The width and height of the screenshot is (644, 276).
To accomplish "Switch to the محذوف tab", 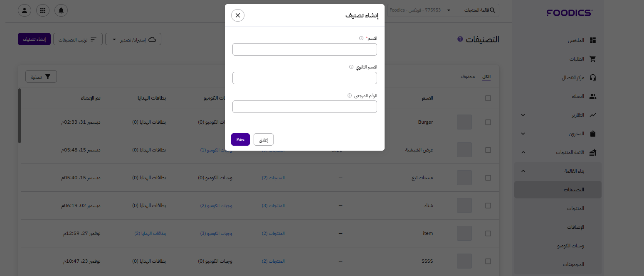I will click(468, 77).
